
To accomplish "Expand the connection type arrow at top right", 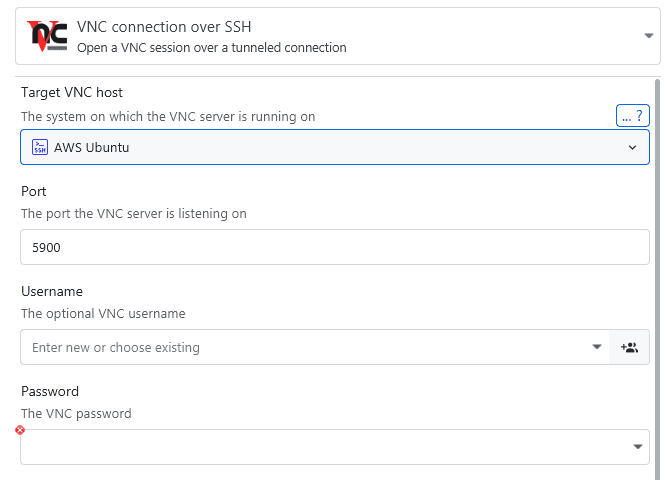I will coord(648,36).
